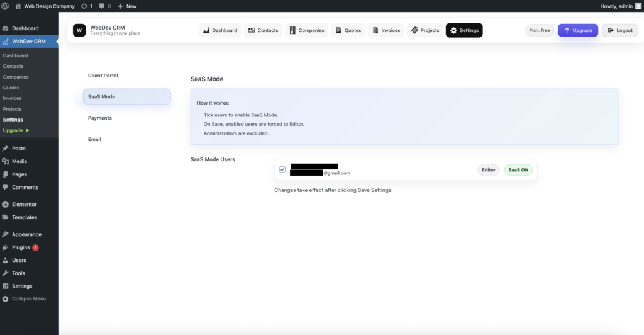Click the gmail.com user email text
The height and width of the screenshot is (335, 644).
pos(336,173)
